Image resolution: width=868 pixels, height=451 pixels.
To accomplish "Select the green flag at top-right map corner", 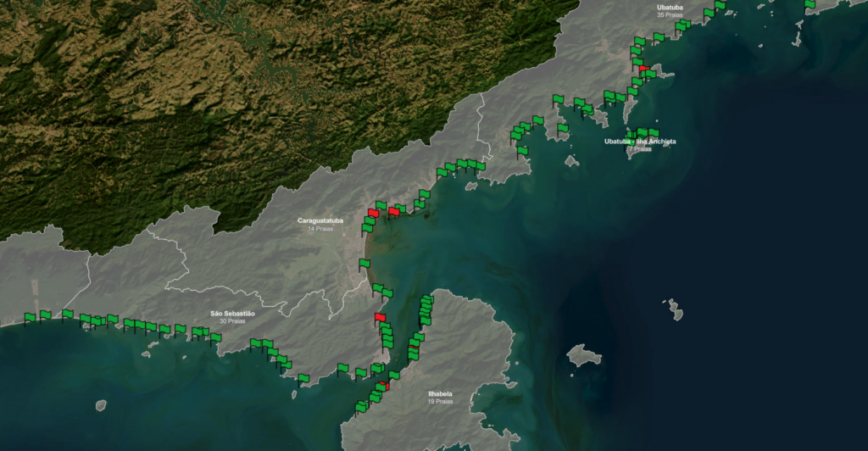I will click(x=810, y=4).
